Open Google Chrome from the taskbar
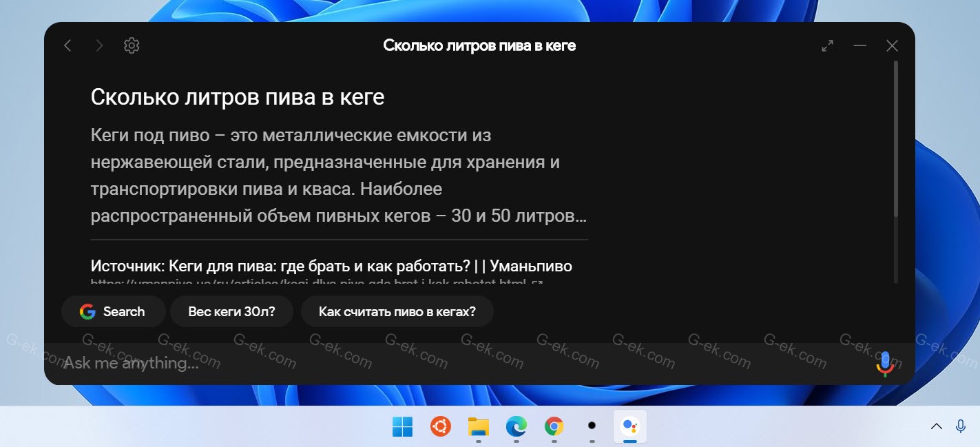Image resolution: width=980 pixels, height=447 pixels. click(553, 427)
